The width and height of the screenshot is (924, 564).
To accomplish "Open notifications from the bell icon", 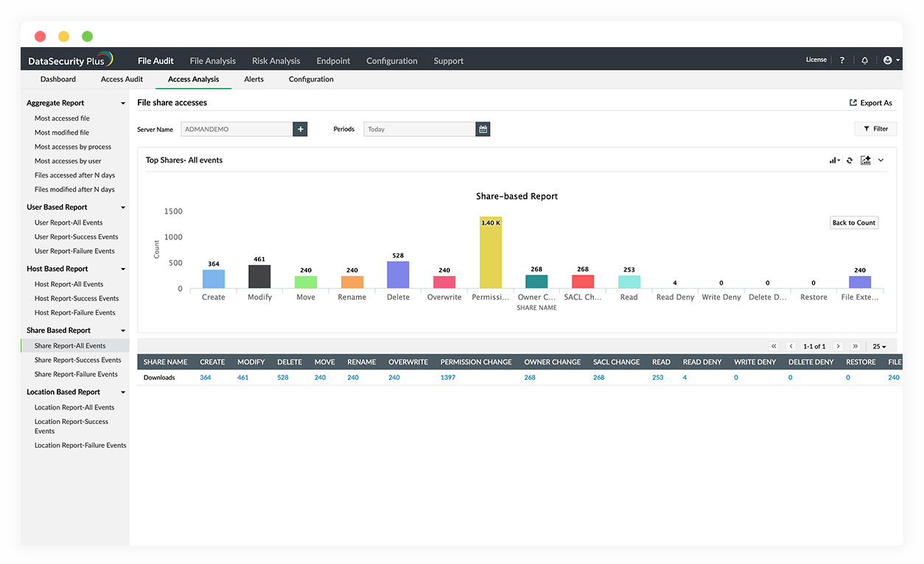I will point(864,60).
